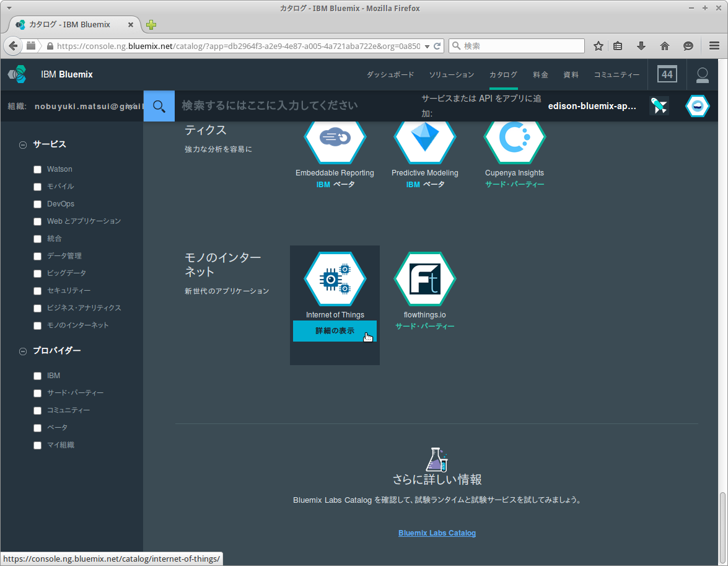
Task: Launch the edison-bluemix-ap rocket deploy icon
Action: pyautogui.click(x=659, y=105)
